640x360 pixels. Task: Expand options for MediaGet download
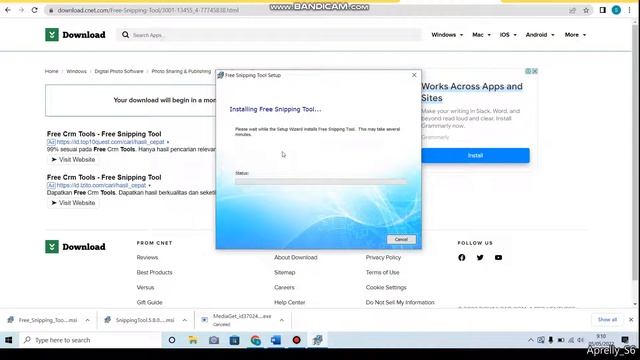(282, 320)
